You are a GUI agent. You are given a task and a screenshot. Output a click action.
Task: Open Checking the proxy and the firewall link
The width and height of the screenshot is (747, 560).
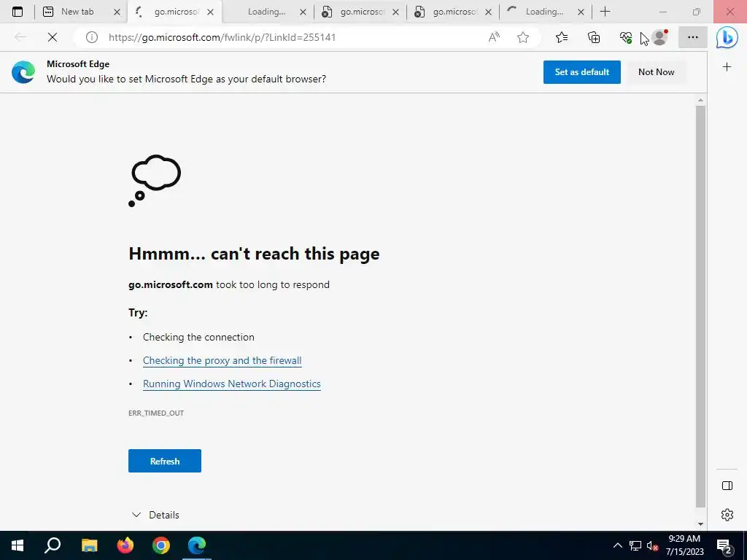point(222,360)
